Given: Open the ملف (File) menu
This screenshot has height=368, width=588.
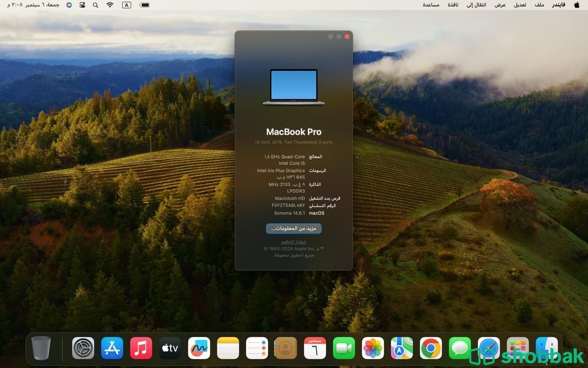Looking at the screenshot, I should pyautogui.click(x=539, y=5).
